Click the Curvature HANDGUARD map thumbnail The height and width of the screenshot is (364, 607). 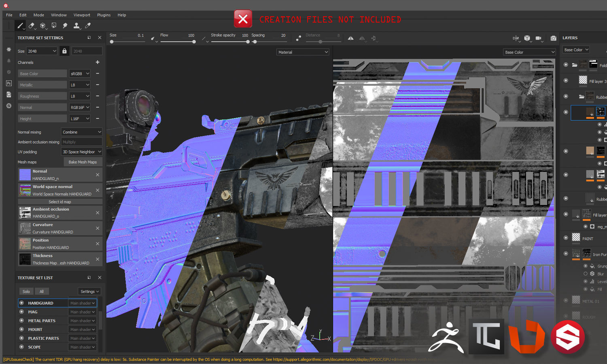pos(25,228)
